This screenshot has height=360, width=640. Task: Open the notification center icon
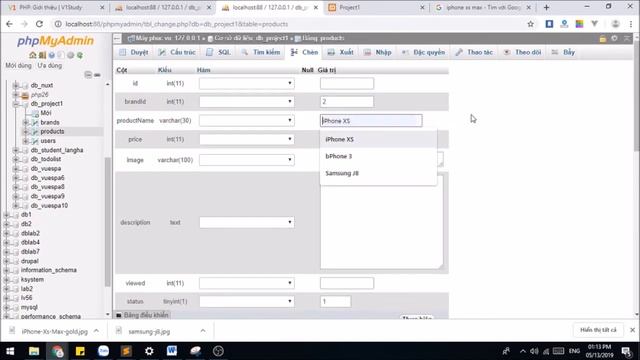(x=626, y=351)
